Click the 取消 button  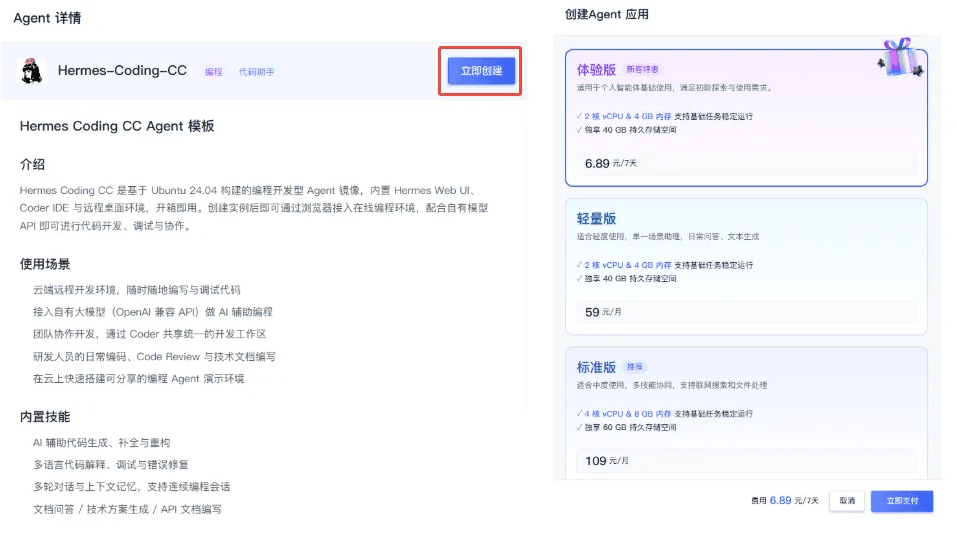[x=847, y=501]
